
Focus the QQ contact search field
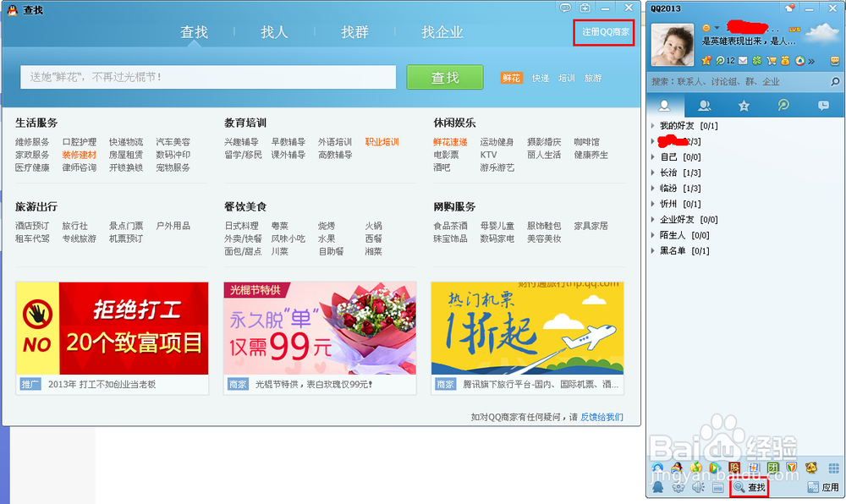(738, 82)
